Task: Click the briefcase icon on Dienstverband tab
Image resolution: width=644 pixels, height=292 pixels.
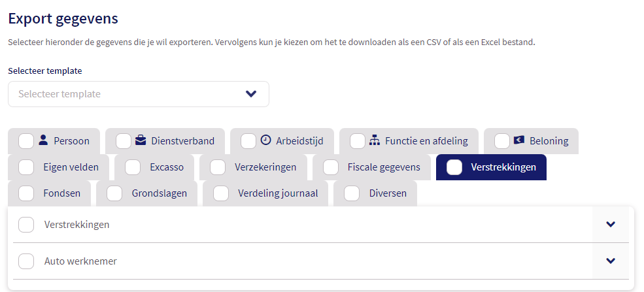Action: tap(141, 140)
